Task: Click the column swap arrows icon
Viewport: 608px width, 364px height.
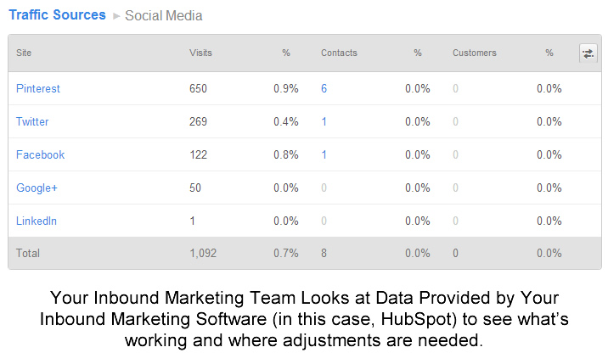Action: (588, 53)
